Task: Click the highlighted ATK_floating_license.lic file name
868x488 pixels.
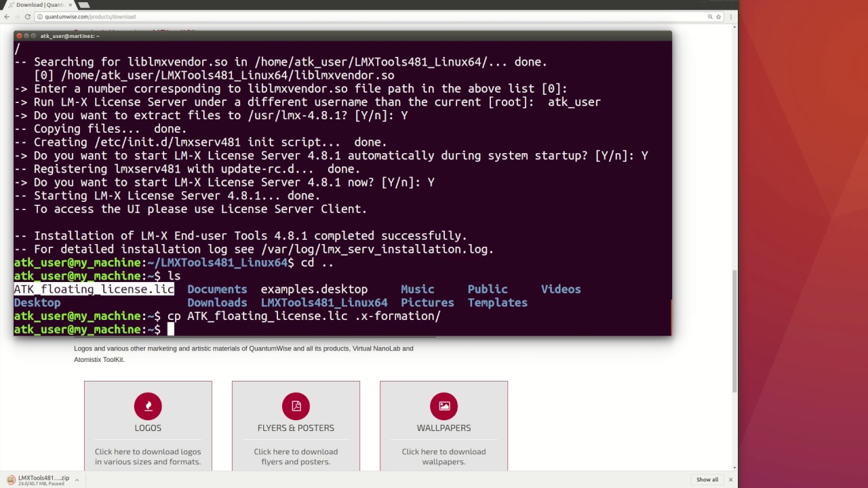Action: (94, 289)
